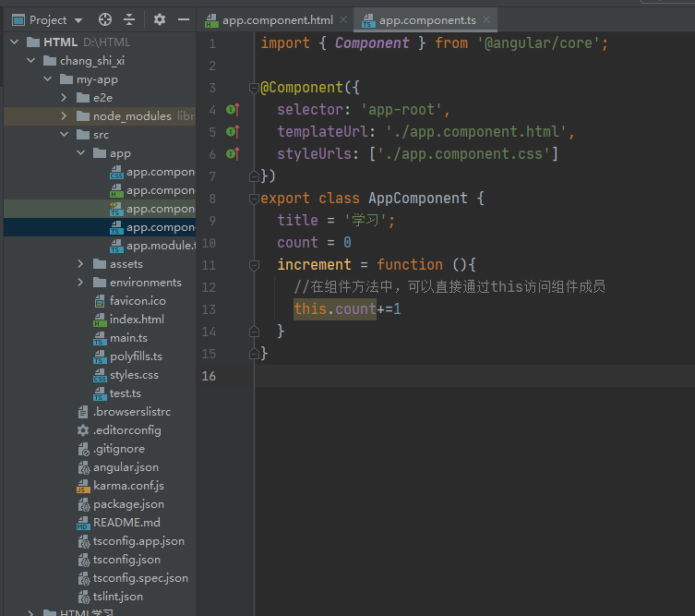Expand the assets folder
This screenshot has width=695, height=616.
80,264
